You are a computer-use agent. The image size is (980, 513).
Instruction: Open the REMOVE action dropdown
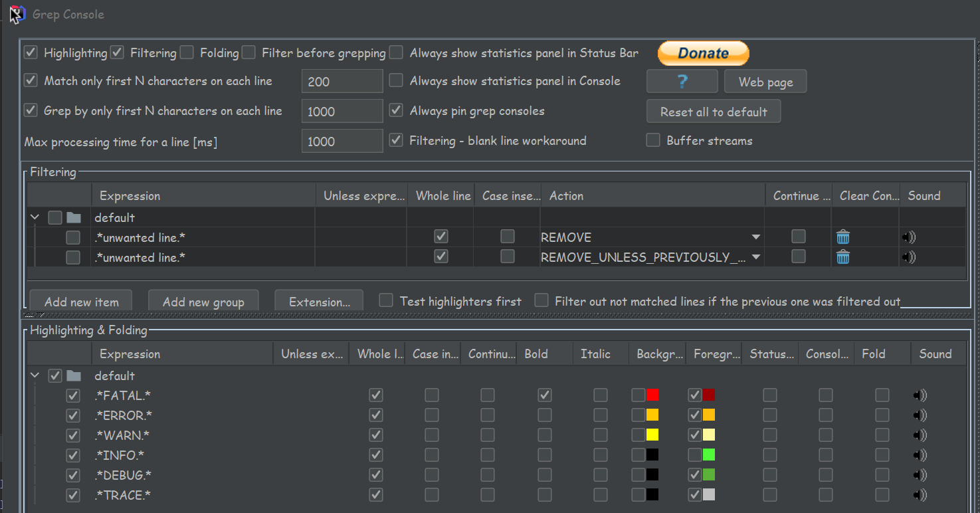pos(755,237)
